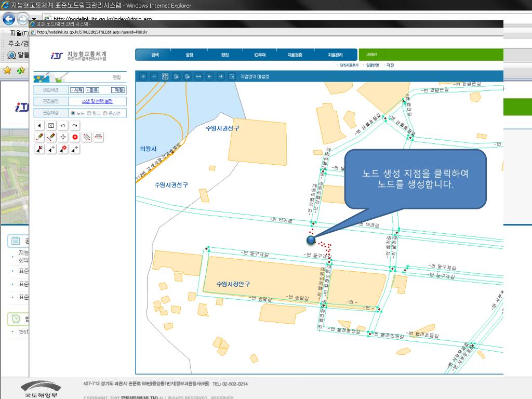The image size is (532, 399).
Task: Click the previous extent left arrow
Action: pyautogui.click(x=209, y=76)
